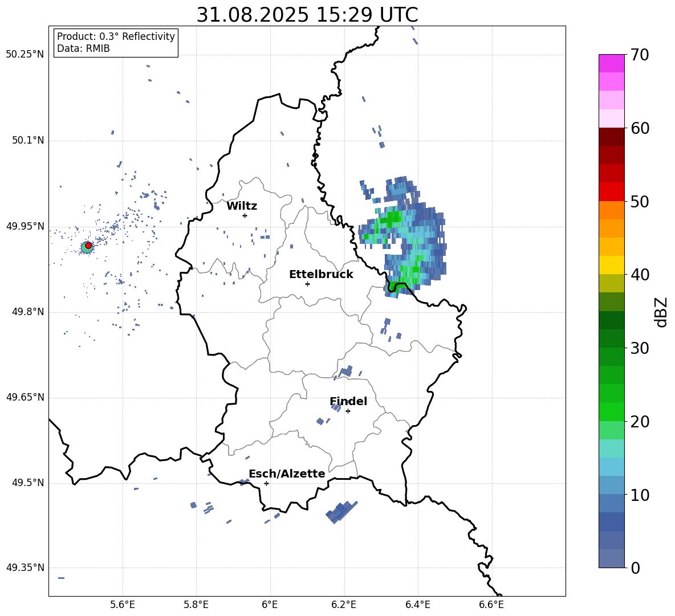Screen dimensions: 675x616
Task: Click the magenta top colorbar segment
Action: [x=611, y=64]
